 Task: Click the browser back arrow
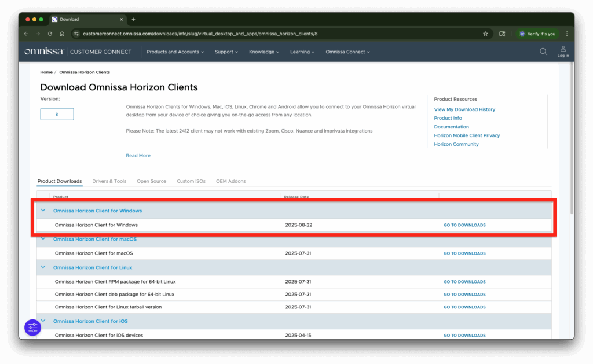click(26, 34)
